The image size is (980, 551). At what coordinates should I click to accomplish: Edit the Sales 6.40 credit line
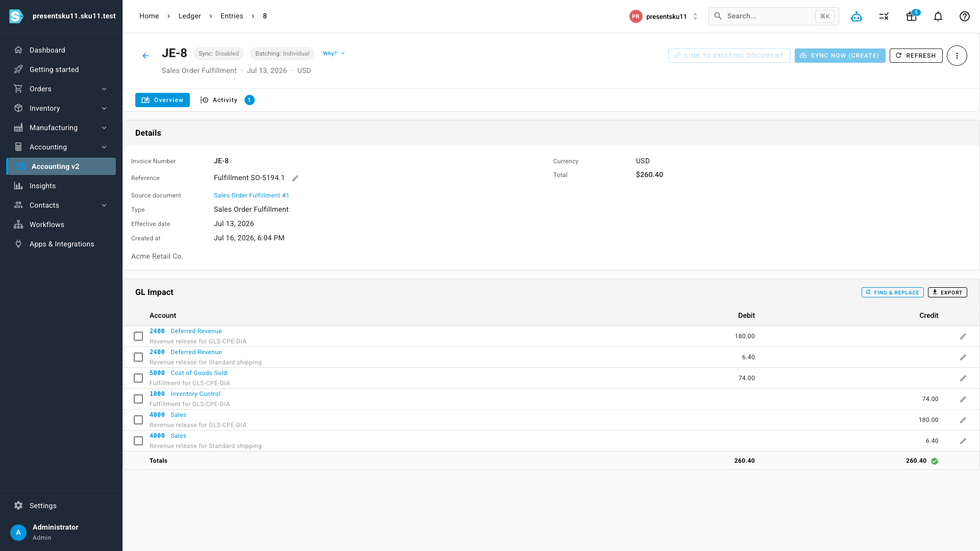(x=963, y=441)
